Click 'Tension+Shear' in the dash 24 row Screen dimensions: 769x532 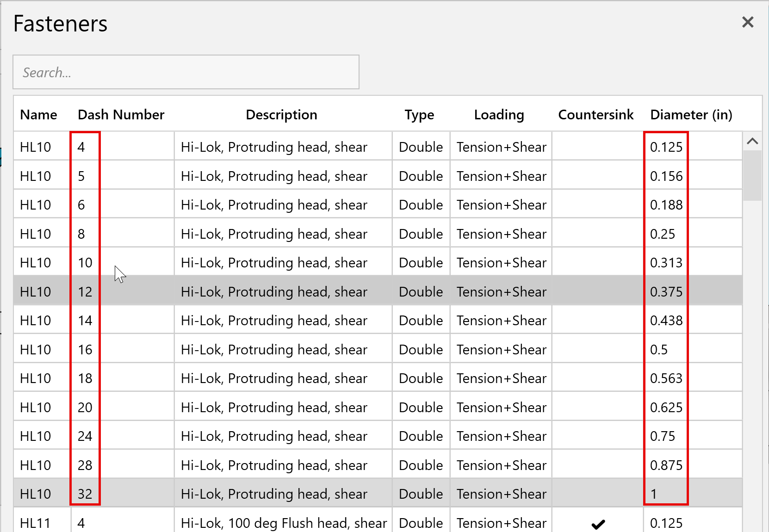(502, 436)
